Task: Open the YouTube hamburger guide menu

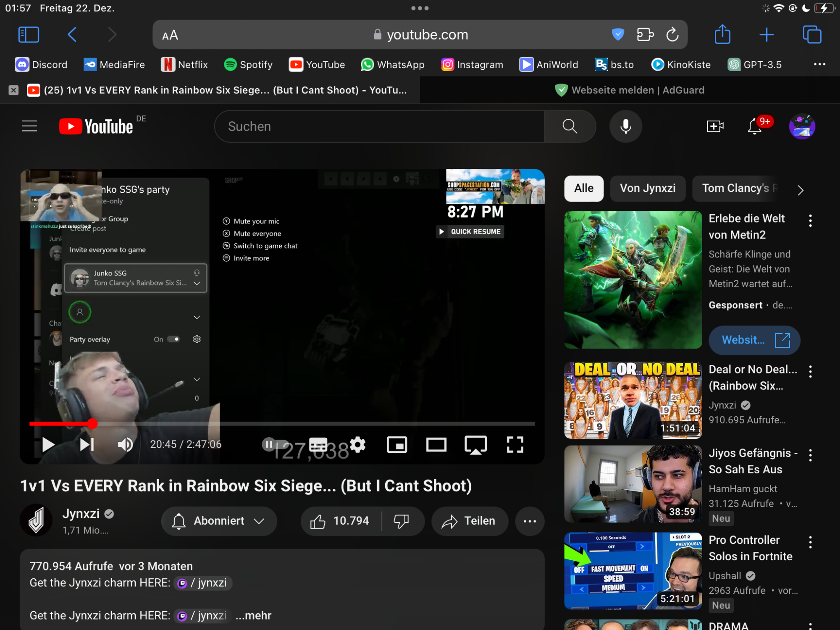Action: tap(29, 126)
